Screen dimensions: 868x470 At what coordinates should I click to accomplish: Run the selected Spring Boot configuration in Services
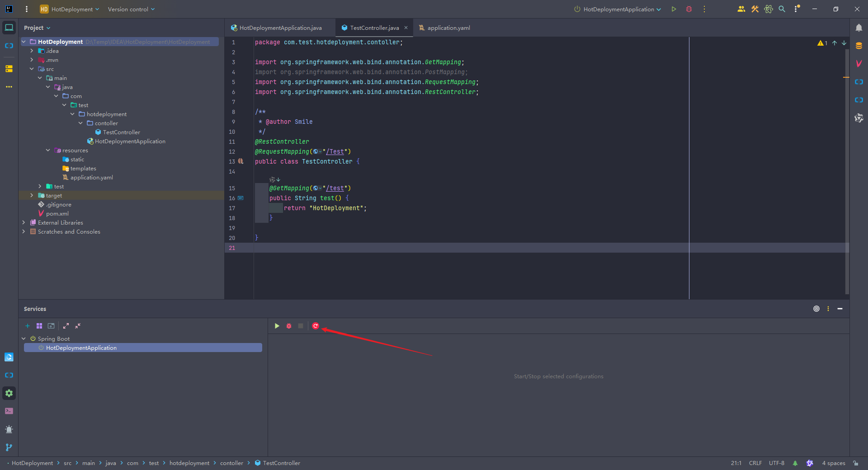point(277,326)
